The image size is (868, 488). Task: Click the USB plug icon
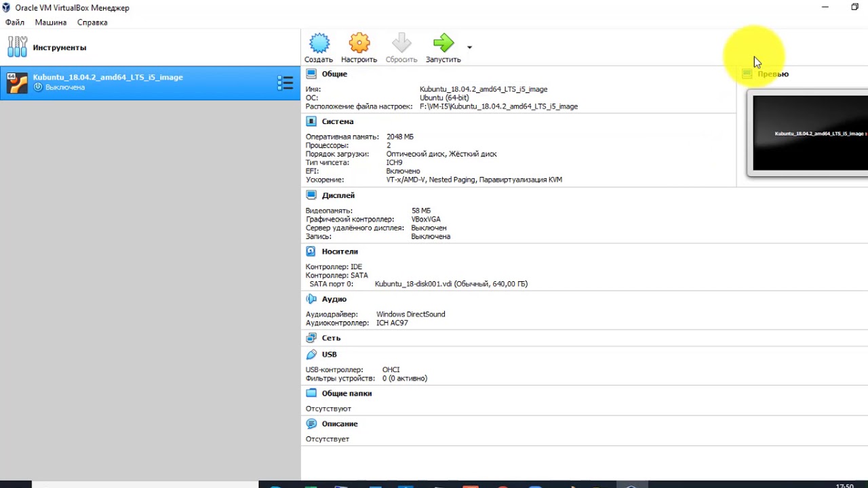coord(311,354)
